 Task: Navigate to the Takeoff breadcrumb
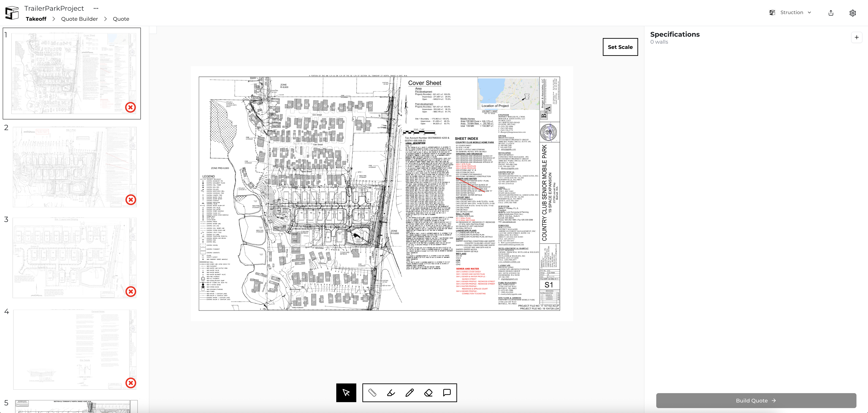36,19
